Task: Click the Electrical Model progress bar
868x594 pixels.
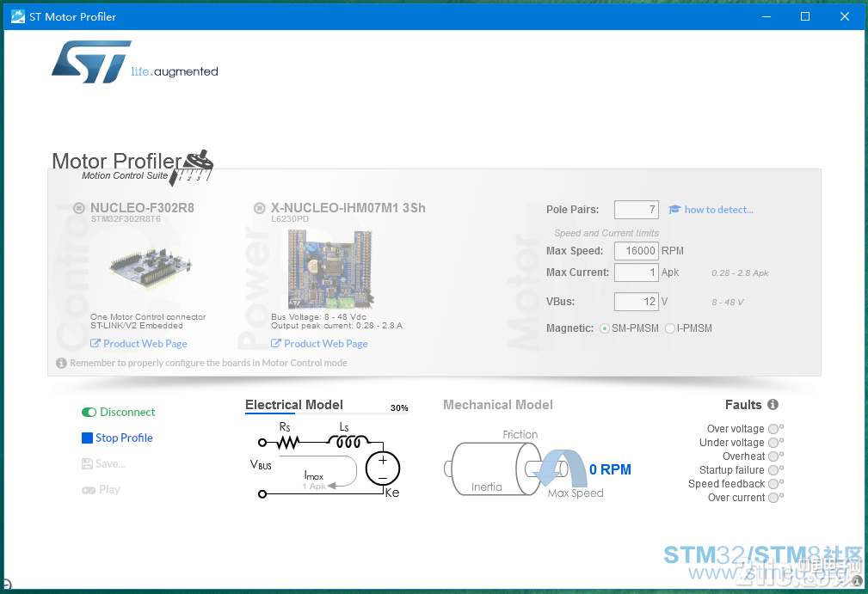Action: [x=327, y=413]
